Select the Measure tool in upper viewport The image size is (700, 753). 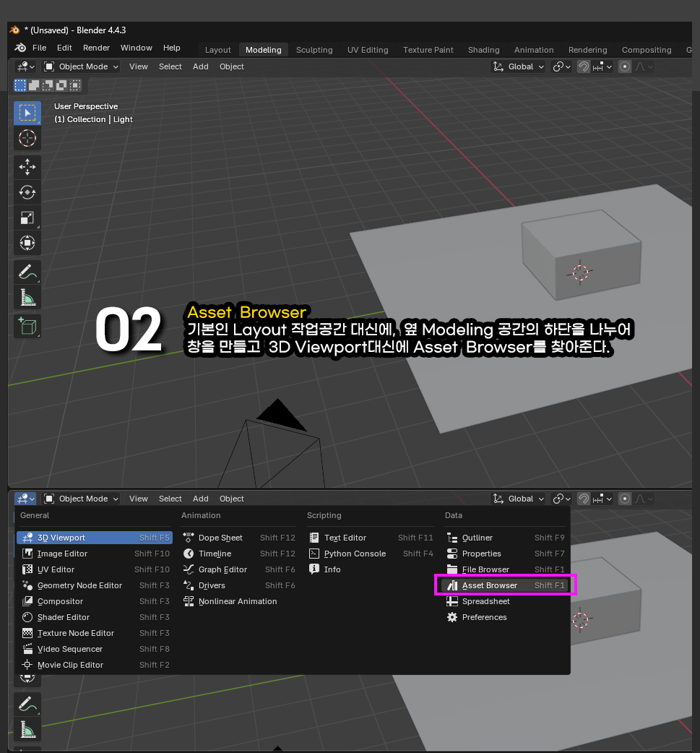click(27, 298)
